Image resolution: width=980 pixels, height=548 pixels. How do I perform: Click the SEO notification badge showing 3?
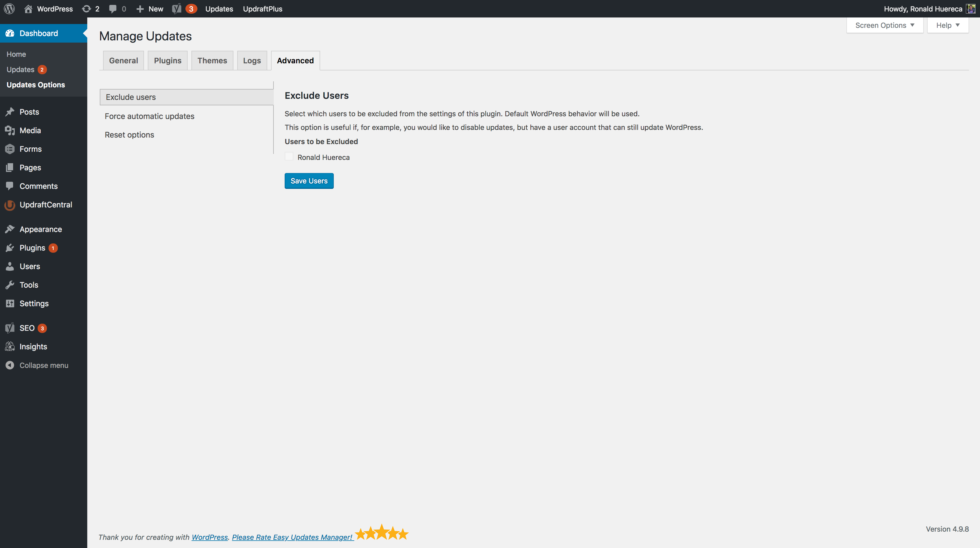(42, 328)
